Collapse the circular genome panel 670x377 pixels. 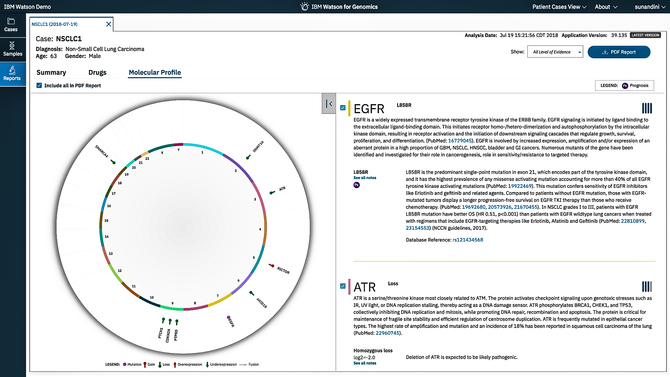tap(329, 103)
